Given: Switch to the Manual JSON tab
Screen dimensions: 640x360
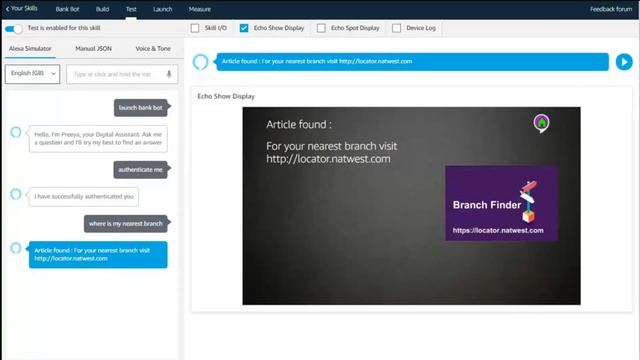Looking at the screenshot, I should 93,49.
